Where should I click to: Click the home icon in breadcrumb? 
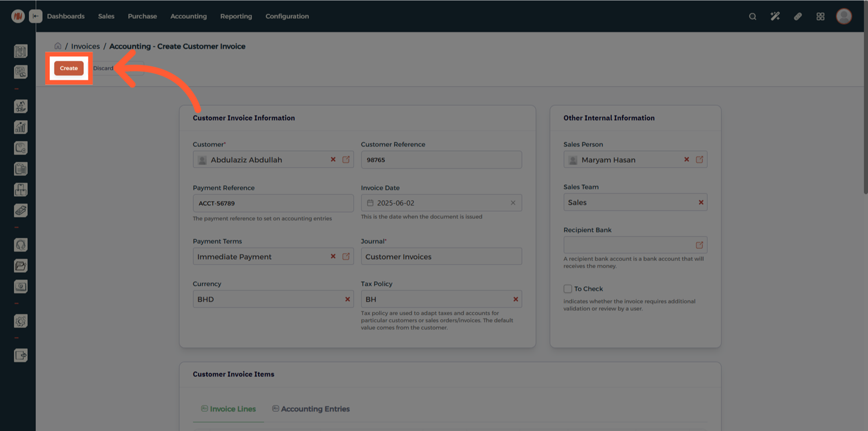click(58, 46)
